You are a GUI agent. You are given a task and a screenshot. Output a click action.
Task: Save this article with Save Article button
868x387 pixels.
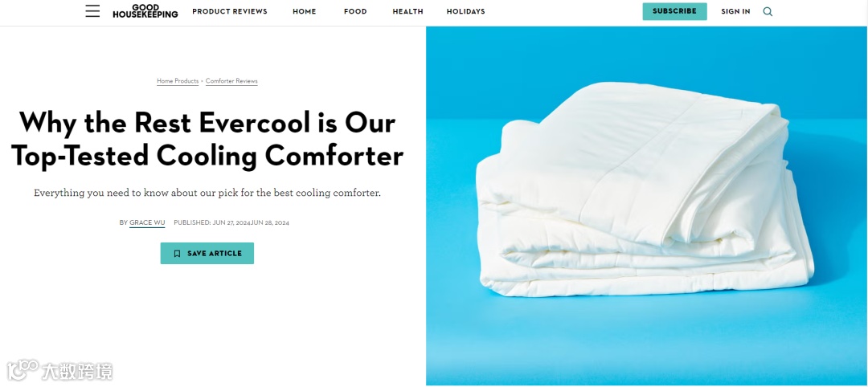point(207,253)
